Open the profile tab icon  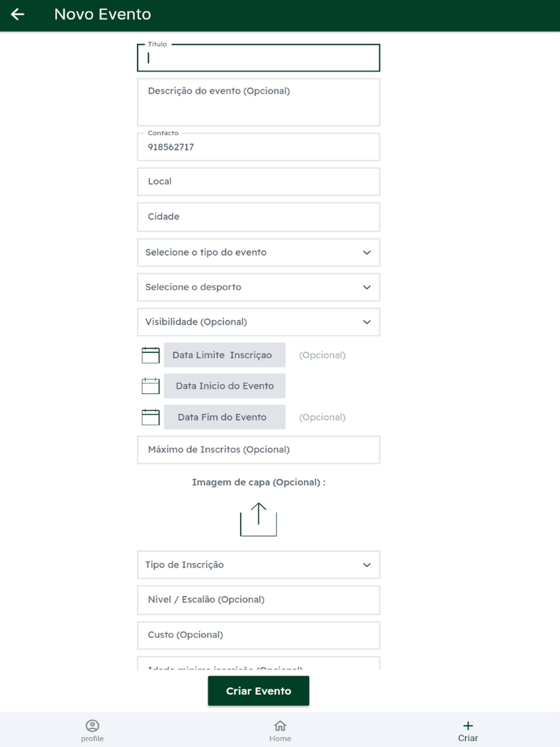click(92, 726)
